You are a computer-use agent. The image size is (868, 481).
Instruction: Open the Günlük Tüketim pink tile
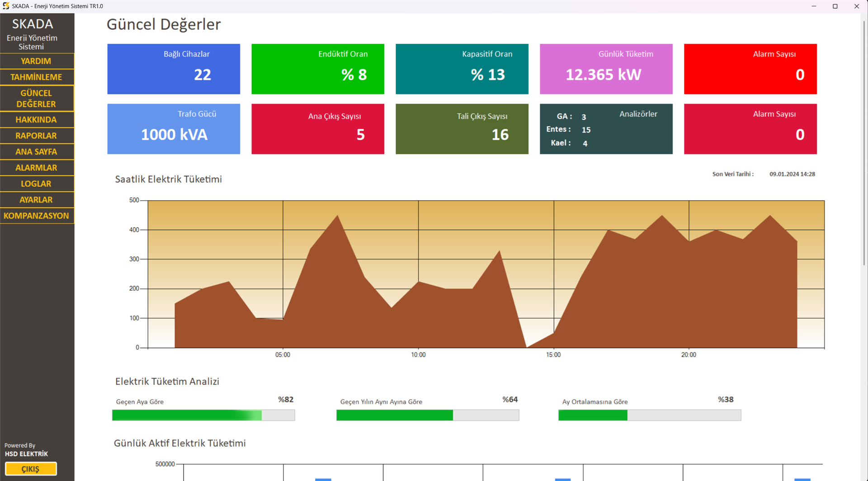pyautogui.click(x=606, y=69)
